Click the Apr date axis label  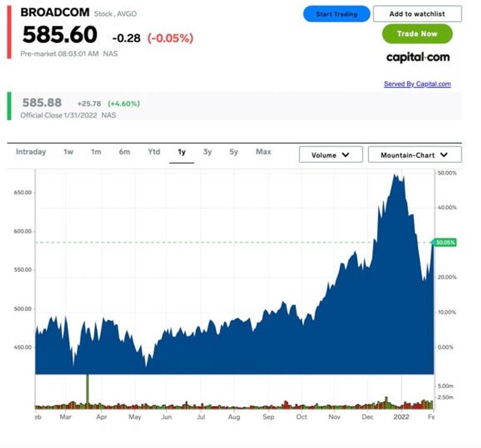102,417
